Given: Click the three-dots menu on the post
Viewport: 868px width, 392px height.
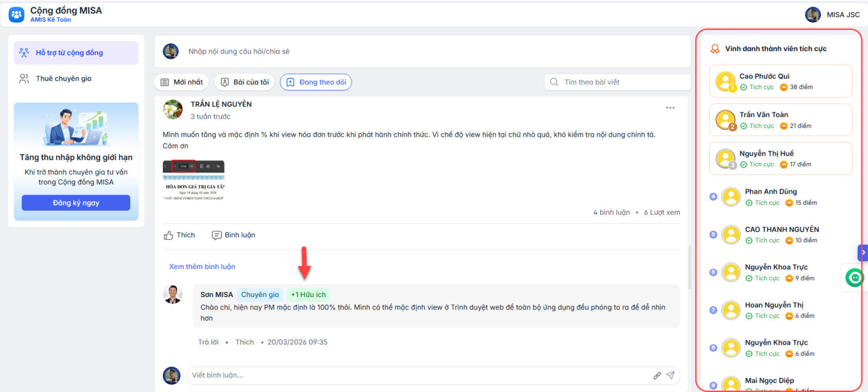Looking at the screenshot, I should [x=670, y=108].
